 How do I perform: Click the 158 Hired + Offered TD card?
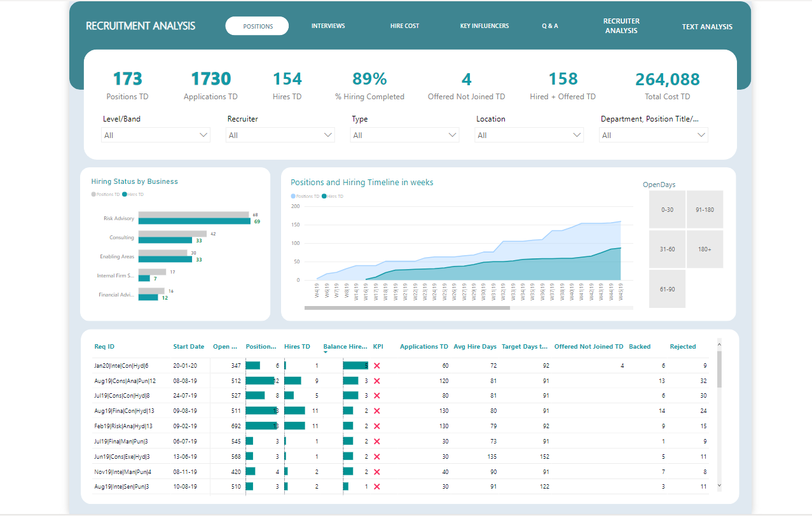tap(563, 87)
